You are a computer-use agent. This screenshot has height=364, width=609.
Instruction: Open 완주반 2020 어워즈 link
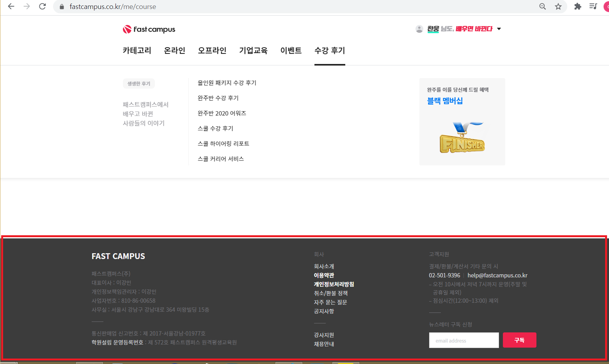coord(222,113)
